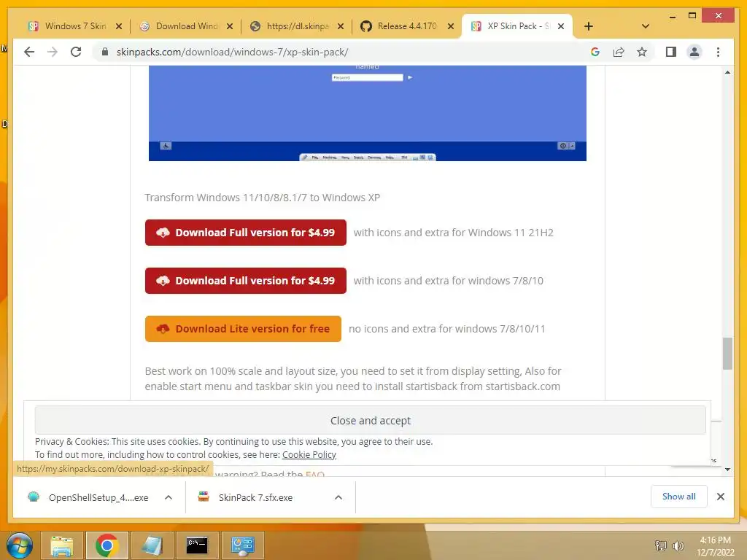The height and width of the screenshot is (560, 747).
Task: Close the Download Wind tab
Action: (230, 26)
